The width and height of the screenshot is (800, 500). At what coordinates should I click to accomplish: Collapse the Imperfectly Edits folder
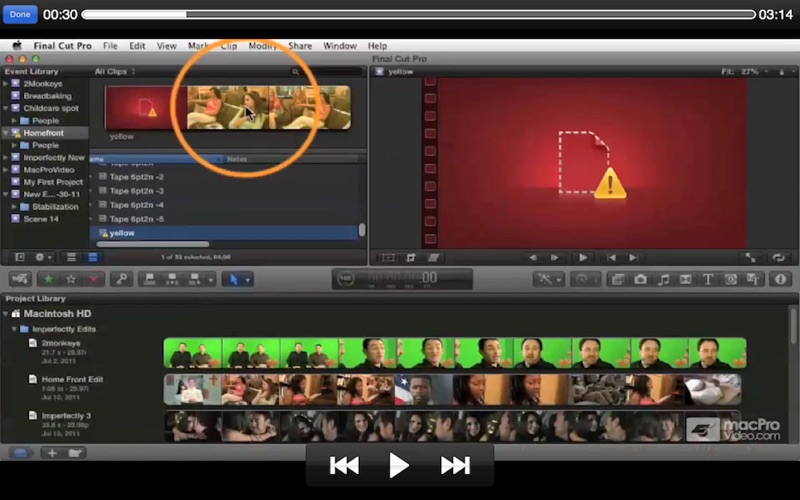point(14,329)
